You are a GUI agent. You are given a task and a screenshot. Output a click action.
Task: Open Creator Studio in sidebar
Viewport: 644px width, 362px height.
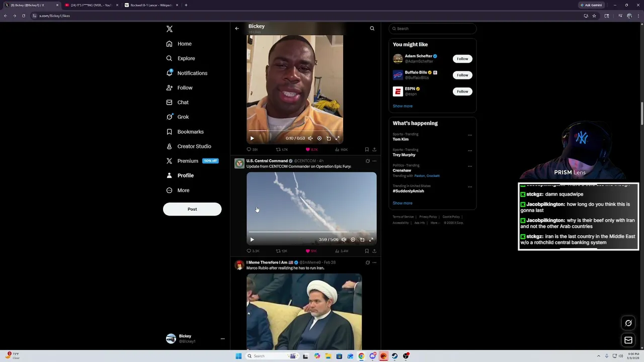tap(189, 146)
